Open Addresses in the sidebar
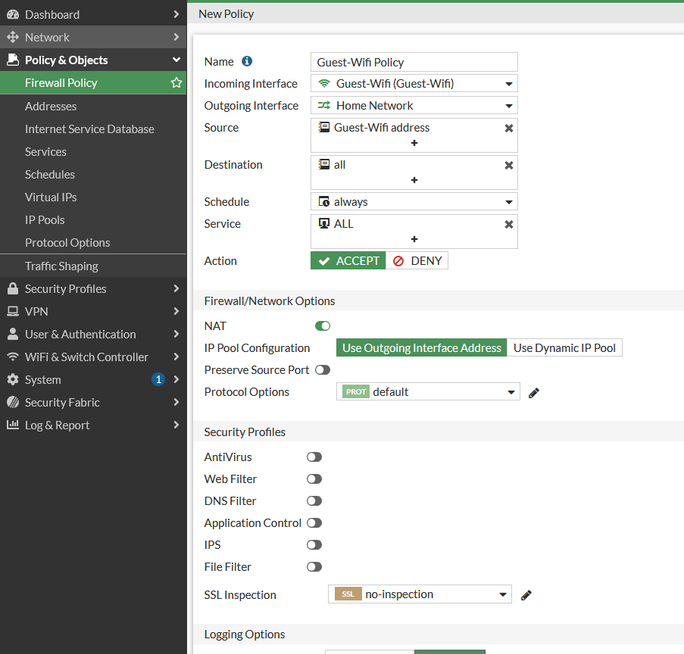The width and height of the screenshot is (684, 654). coord(51,106)
